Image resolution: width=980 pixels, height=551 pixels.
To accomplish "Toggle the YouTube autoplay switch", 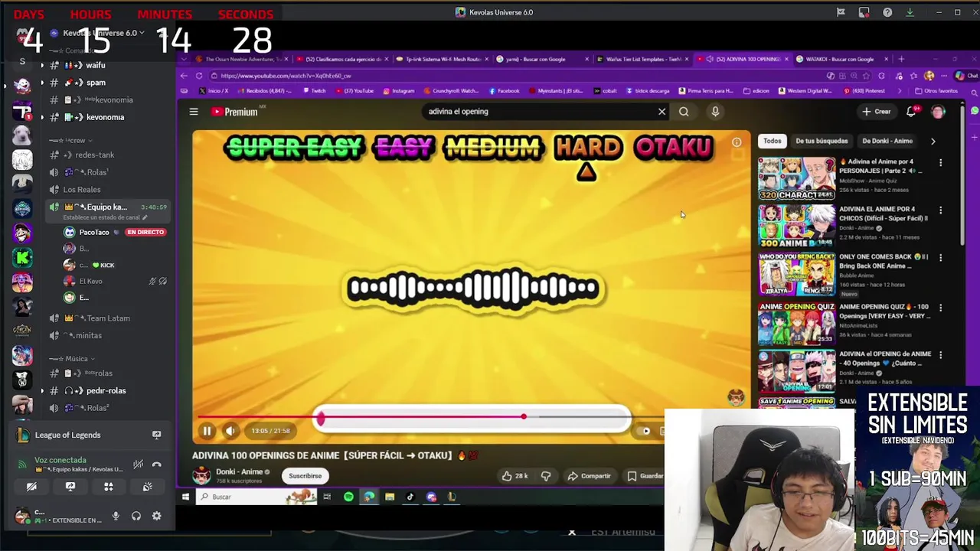I will click(645, 431).
